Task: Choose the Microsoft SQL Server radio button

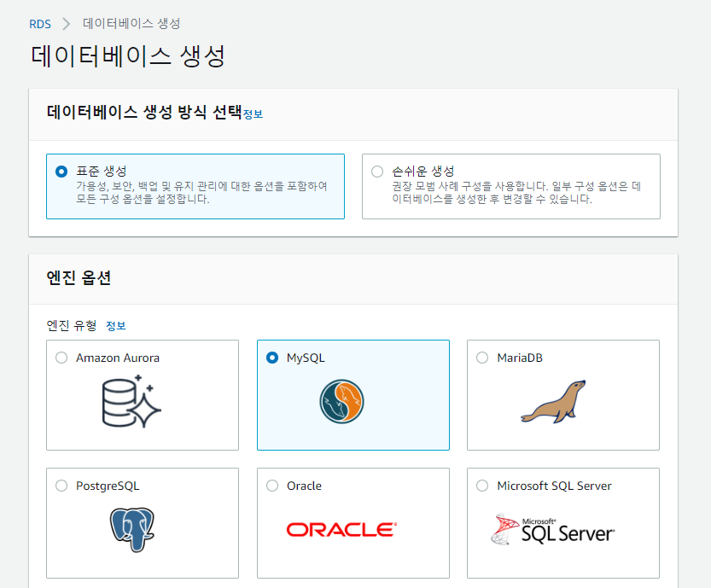Action: (x=482, y=486)
